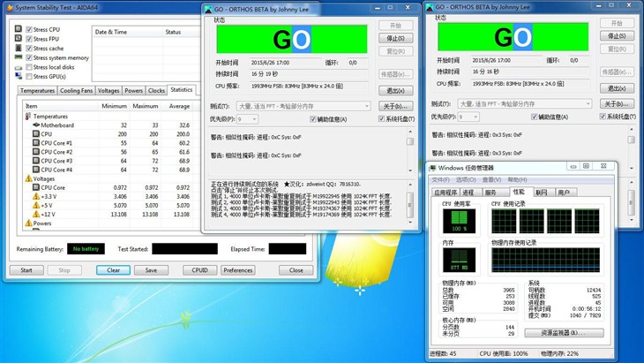
Task: Enable the Stress local disks checkbox
Action: (x=29, y=67)
